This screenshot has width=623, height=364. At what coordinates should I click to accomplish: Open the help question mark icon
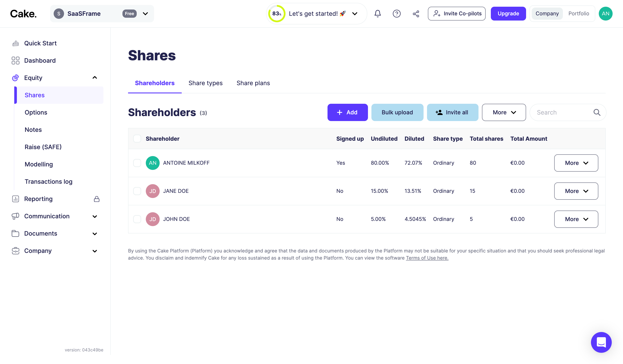click(397, 14)
